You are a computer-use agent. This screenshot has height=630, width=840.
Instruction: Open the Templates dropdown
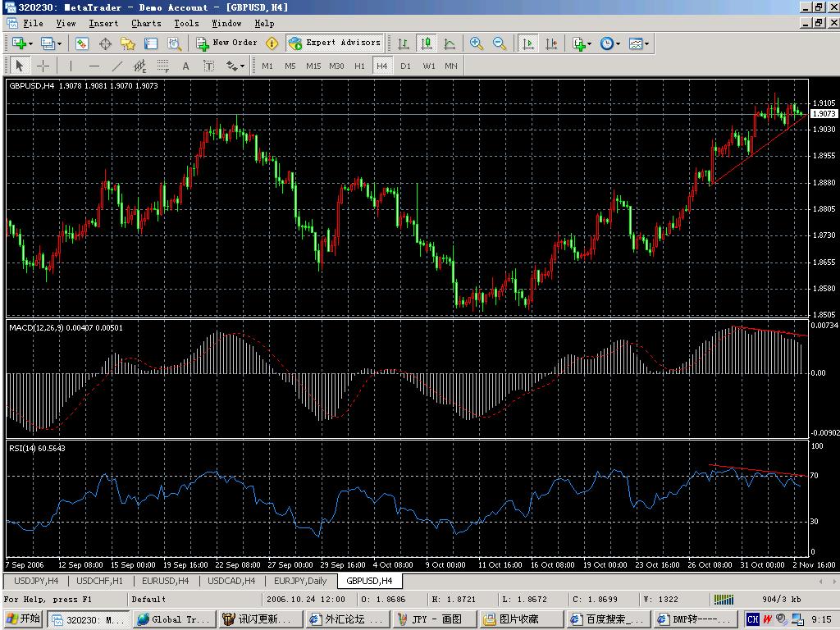point(638,43)
